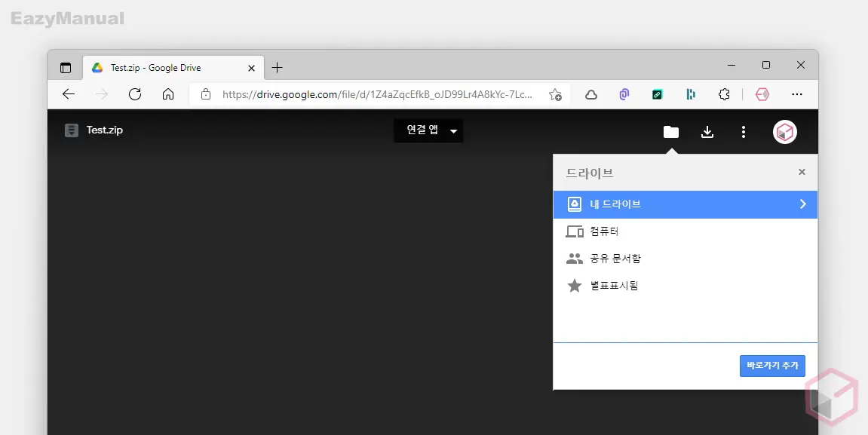Download Test.zip via the download icon
868x435 pixels.
pos(707,131)
